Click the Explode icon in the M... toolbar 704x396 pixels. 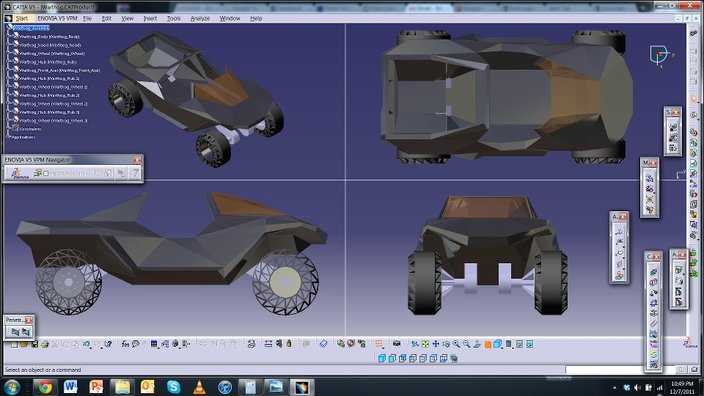651,199
